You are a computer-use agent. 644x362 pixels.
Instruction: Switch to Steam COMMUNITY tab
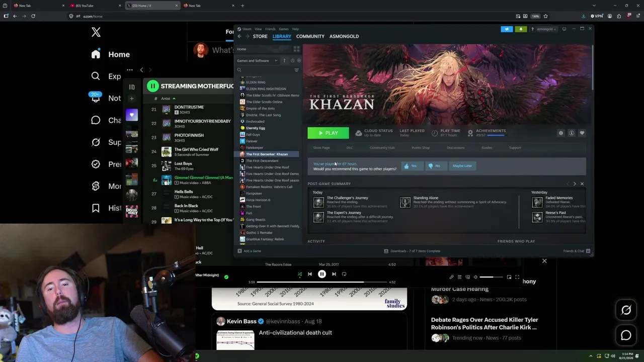pyautogui.click(x=310, y=36)
